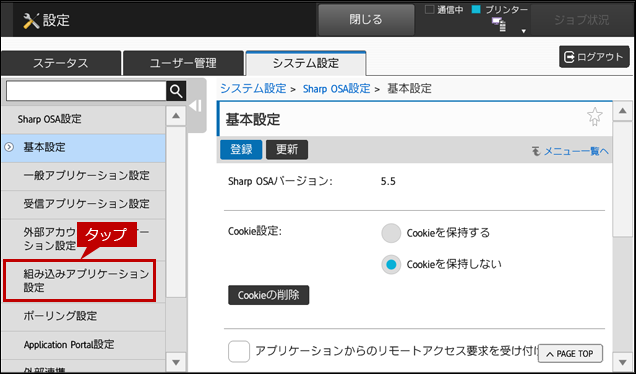The height and width of the screenshot is (374, 636).
Task: Click the logout button
Action: (x=594, y=57)
